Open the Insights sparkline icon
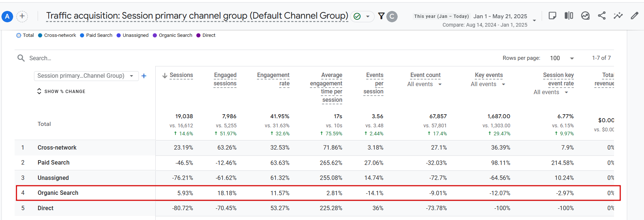Screen dimensions: 644x220 tap(618, 16)
